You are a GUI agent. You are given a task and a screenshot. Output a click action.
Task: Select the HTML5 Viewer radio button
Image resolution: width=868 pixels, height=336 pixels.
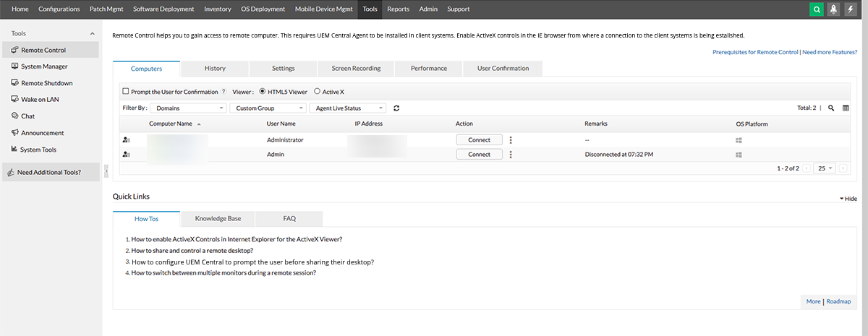click(262, 92)
